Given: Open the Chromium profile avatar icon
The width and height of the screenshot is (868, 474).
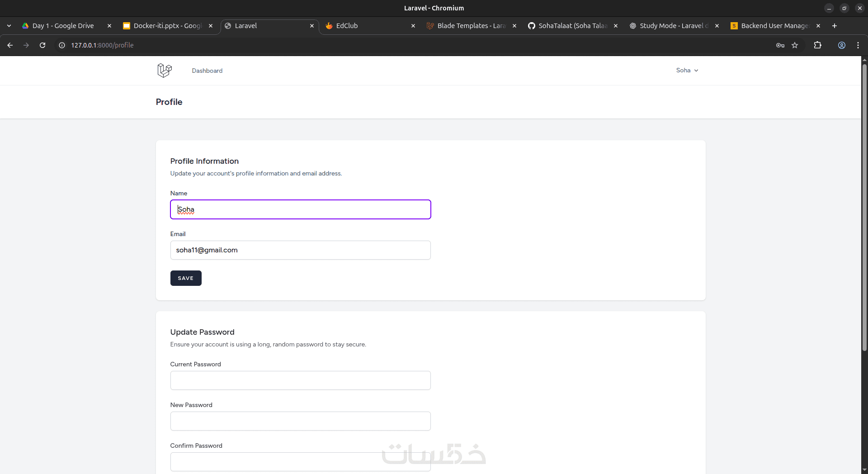Looking at the screenshot, I should (842, 45).
